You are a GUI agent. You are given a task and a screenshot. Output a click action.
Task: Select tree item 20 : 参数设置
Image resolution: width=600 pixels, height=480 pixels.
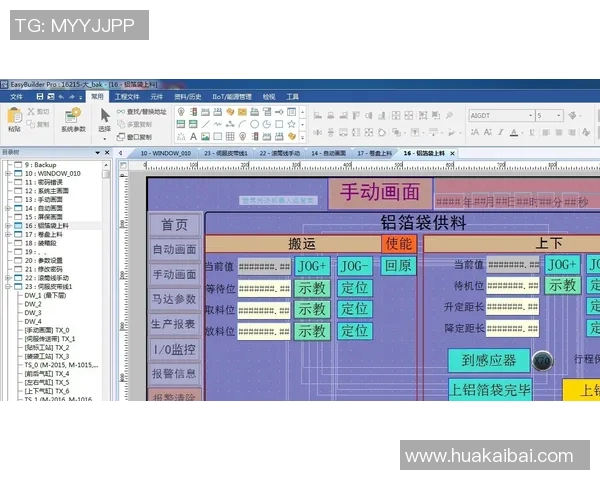click(44, 260)
